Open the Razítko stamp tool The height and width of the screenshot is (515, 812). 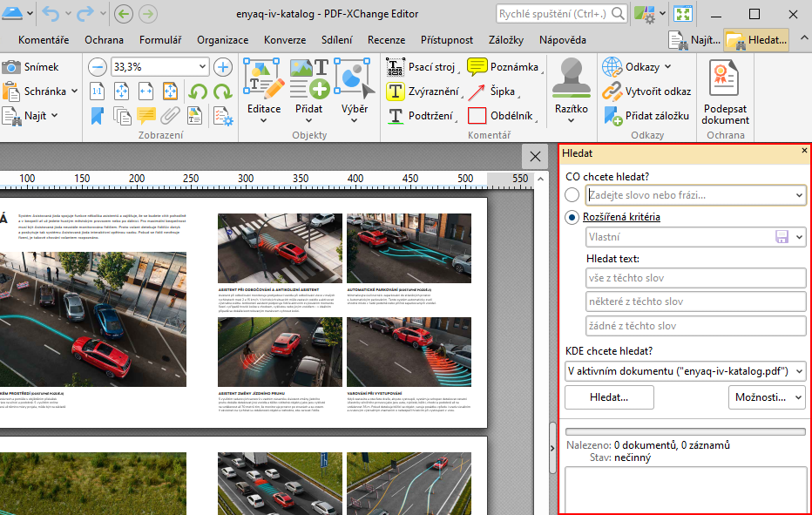(572, 91)
